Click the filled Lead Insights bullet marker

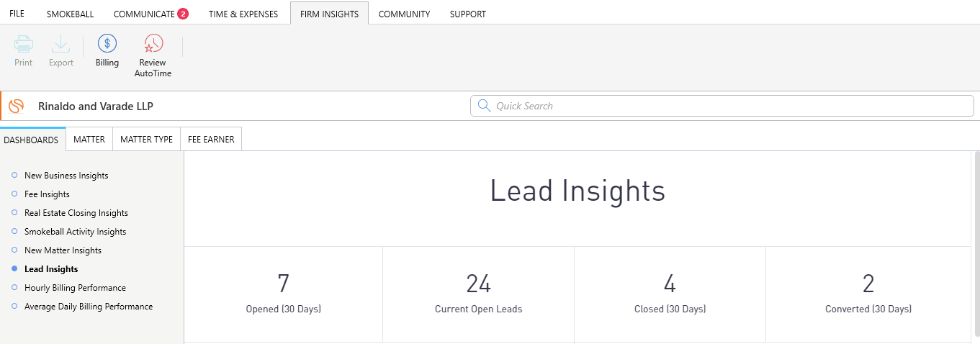point(14,268)
